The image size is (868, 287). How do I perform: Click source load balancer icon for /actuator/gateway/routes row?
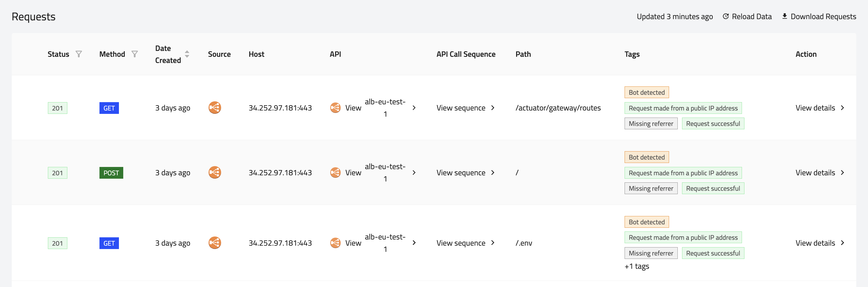tap(215, 108)
